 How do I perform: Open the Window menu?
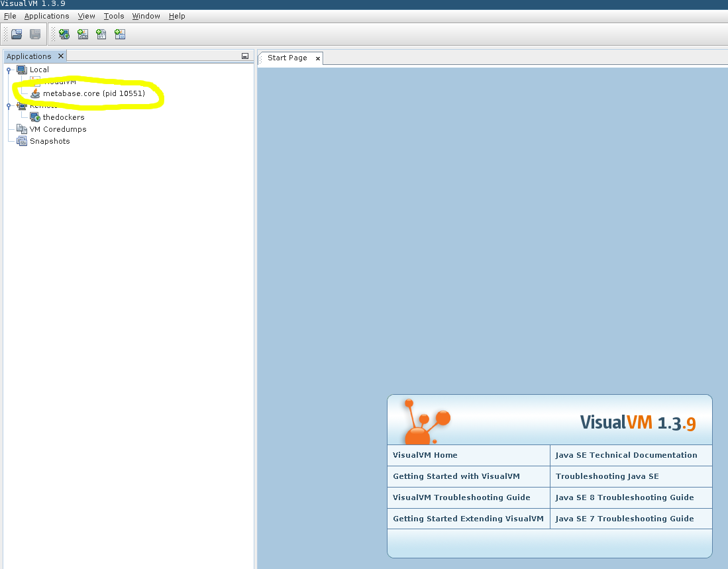[146, 16]
